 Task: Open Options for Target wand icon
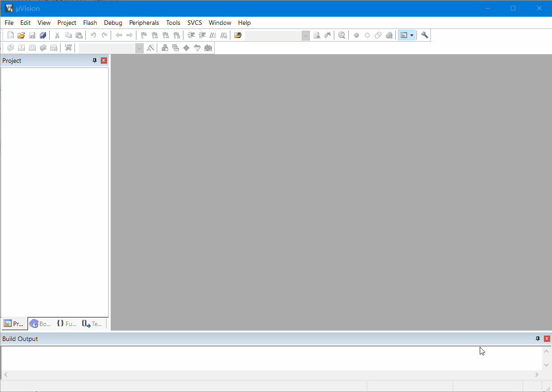click(150, 48)
